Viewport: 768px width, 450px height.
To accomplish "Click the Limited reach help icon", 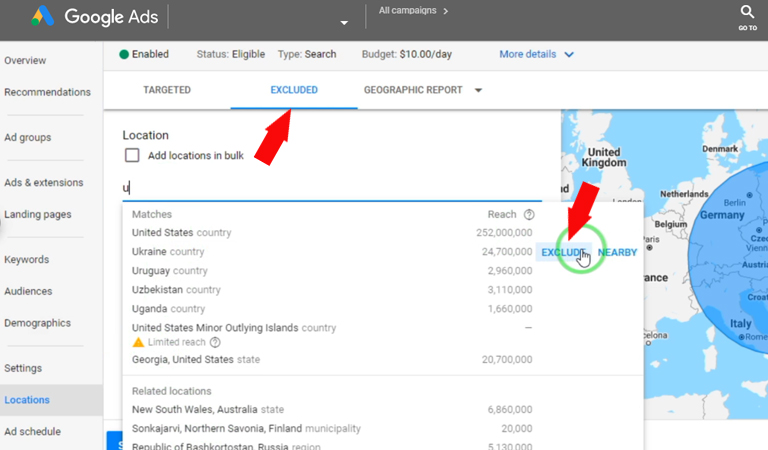I will pyautogui.click(x=215, y=342).
